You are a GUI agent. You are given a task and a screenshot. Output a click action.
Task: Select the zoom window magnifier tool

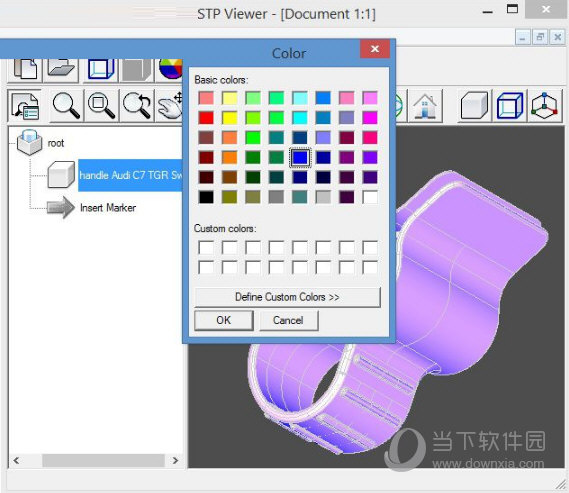(x=101, y=106)
